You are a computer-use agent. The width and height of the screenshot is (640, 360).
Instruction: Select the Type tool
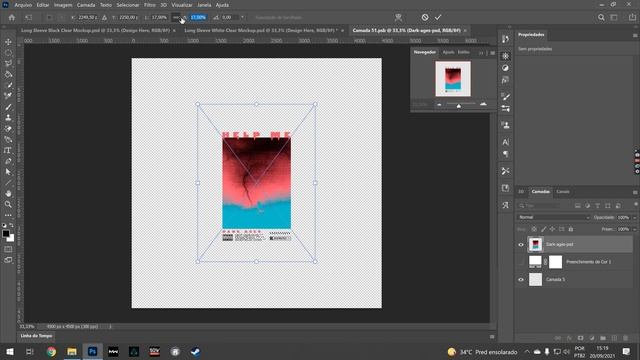tap(8, 150)
